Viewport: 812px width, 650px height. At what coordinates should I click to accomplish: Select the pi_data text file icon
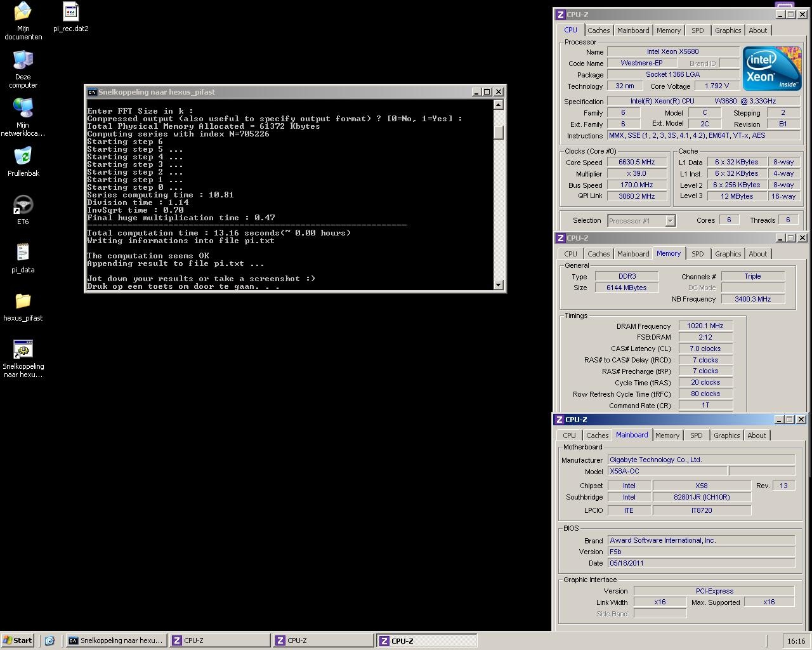tap(23, 253)
